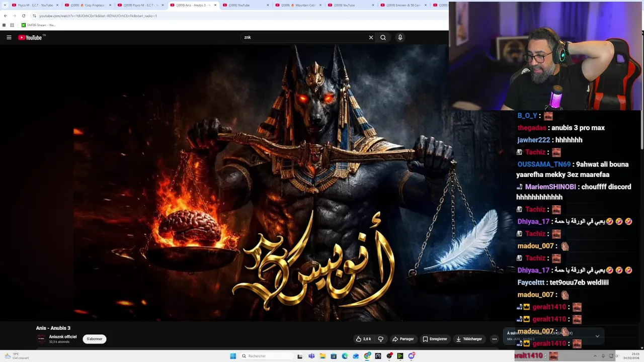
Task: Reload the YouTube page
Action: click(23, 16)
